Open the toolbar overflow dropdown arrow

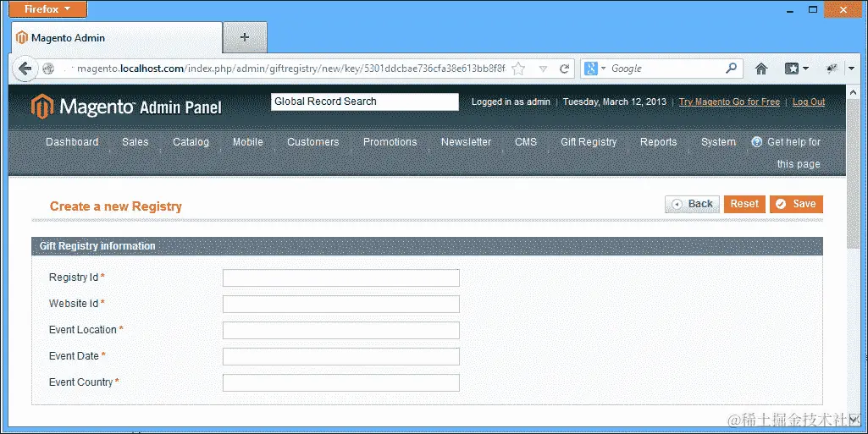point(851,69)
